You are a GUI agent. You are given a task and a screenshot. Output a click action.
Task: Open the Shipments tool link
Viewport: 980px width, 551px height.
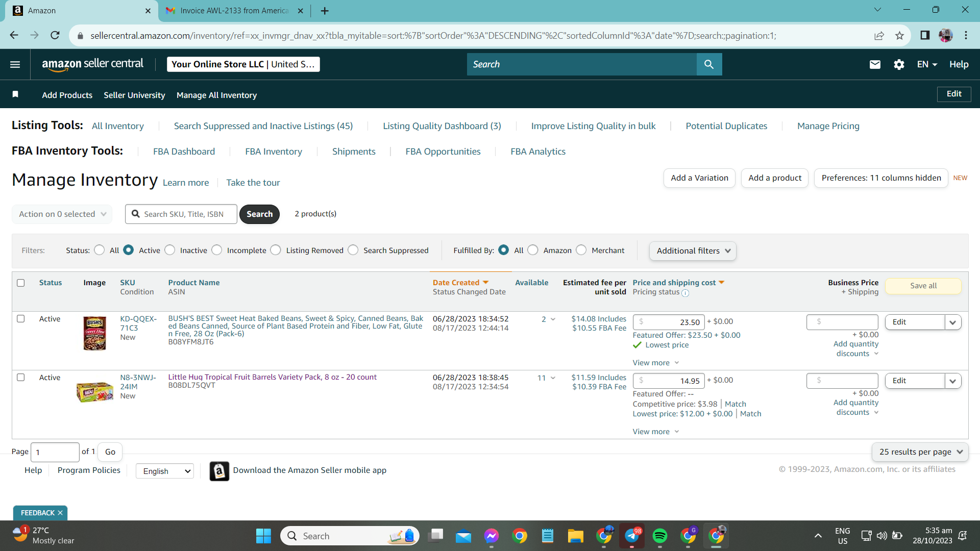click(x=354, y=152)
